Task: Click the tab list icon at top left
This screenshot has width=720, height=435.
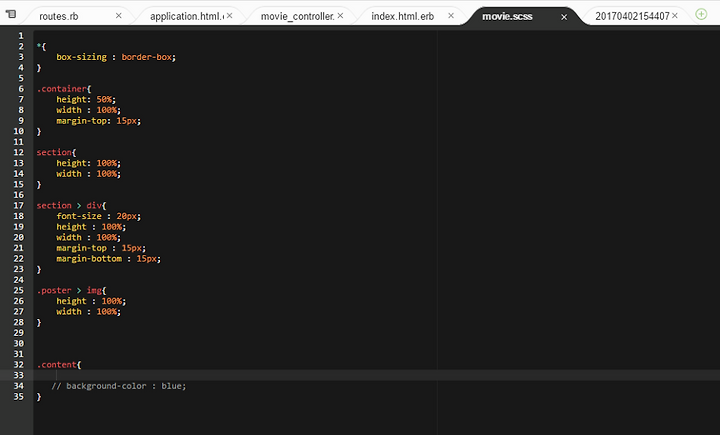Action: [11, 14]
